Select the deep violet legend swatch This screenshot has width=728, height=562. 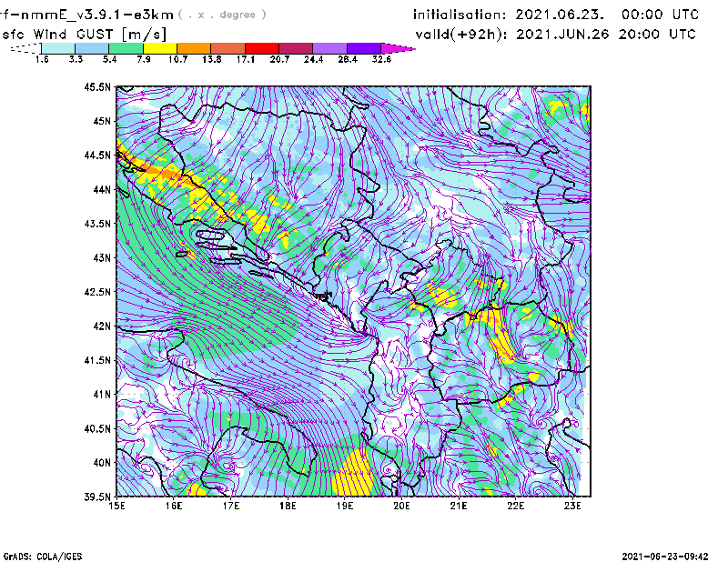coord(363,48)
